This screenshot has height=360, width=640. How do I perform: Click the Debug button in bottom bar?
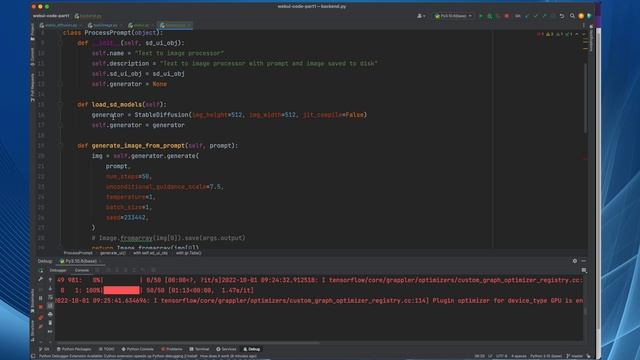coord(251,349)
